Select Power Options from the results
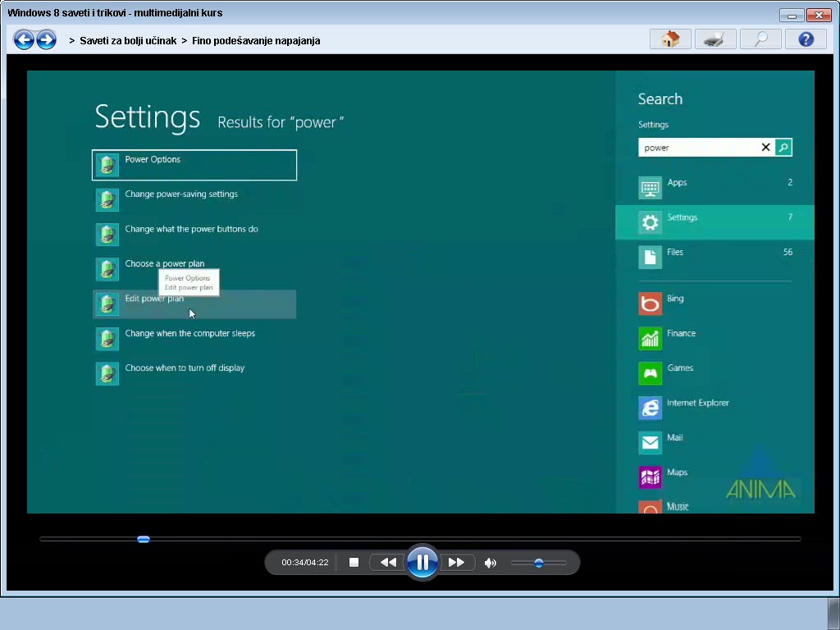The width and height of the screenshot is (840, 630). coord(194,165)
